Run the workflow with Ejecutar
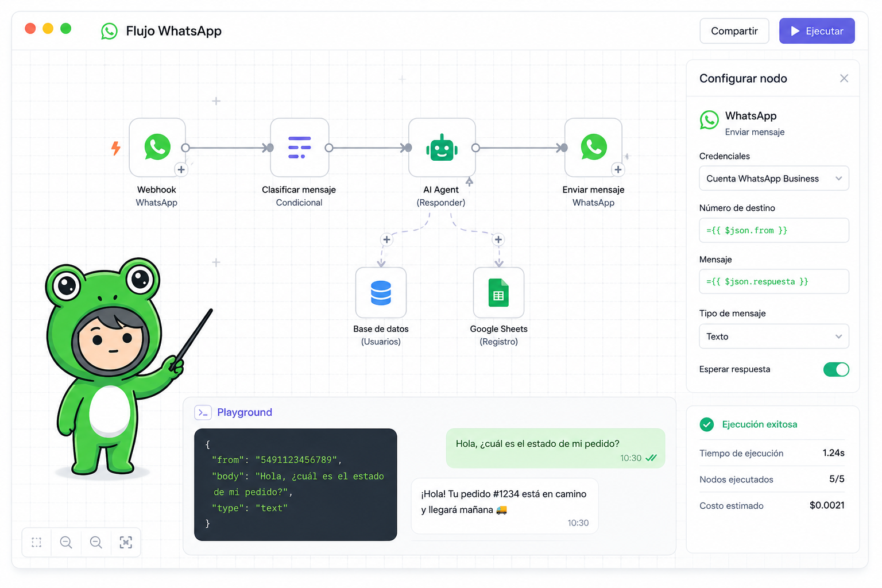This screenshot has height=588, width=882. click(817, 31)
